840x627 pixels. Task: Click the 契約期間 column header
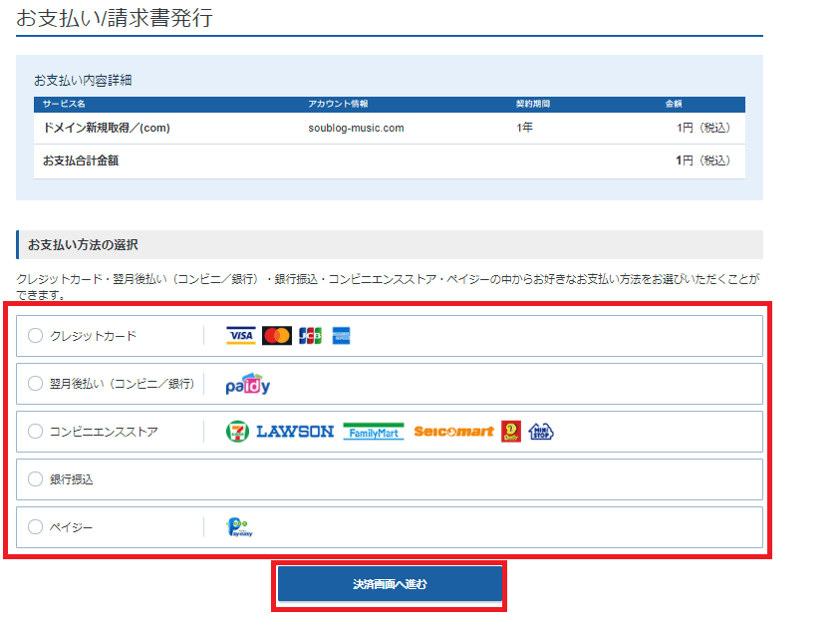(x=533, y=104)
